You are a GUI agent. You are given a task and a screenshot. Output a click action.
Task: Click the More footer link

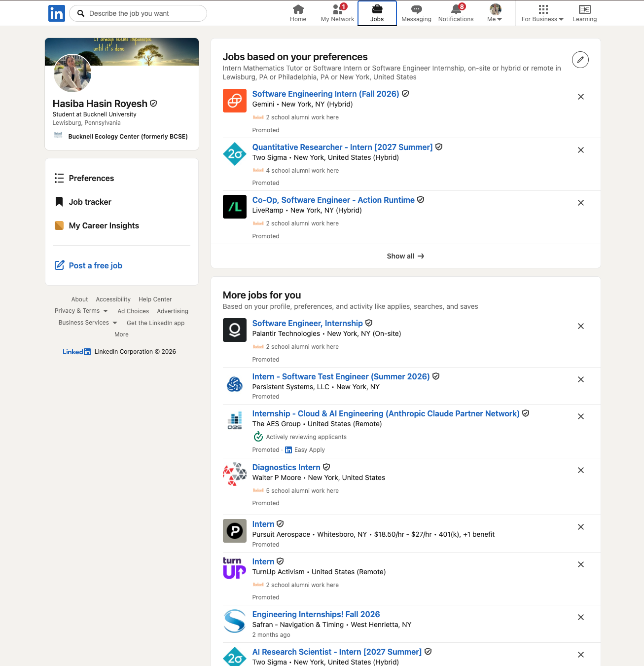(x=121, y=334)
